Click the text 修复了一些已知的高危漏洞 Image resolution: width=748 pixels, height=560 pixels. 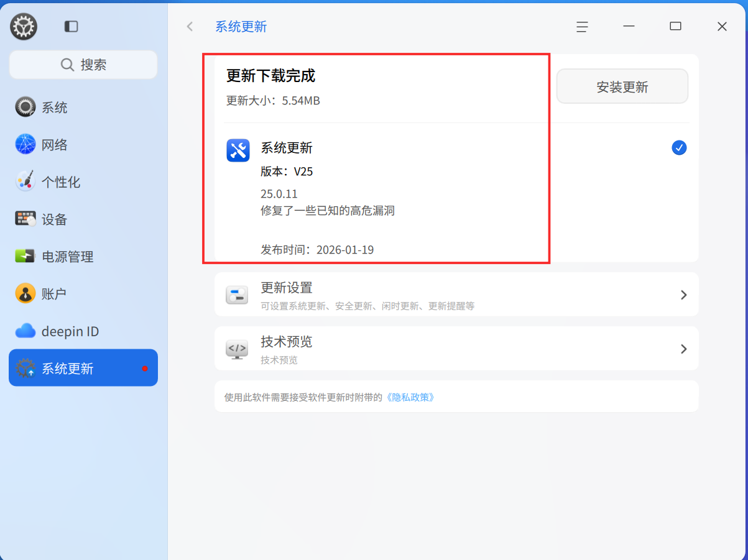(328, 211)
